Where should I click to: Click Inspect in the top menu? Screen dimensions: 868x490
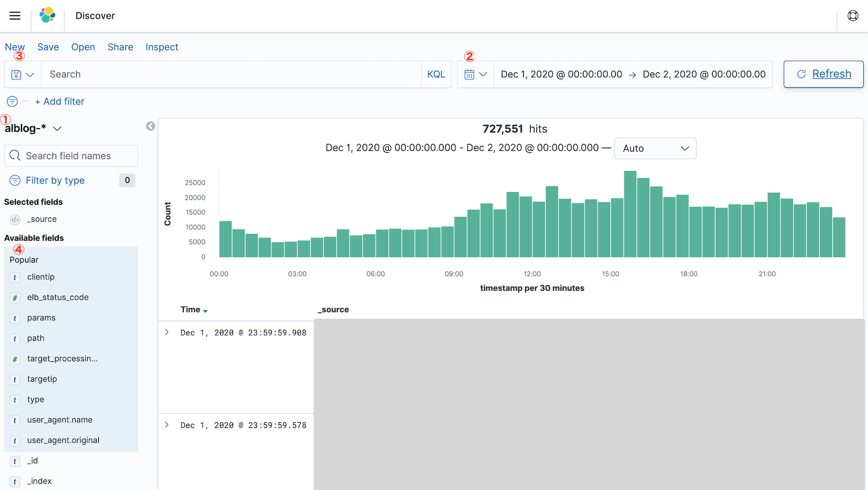point(162,47)
